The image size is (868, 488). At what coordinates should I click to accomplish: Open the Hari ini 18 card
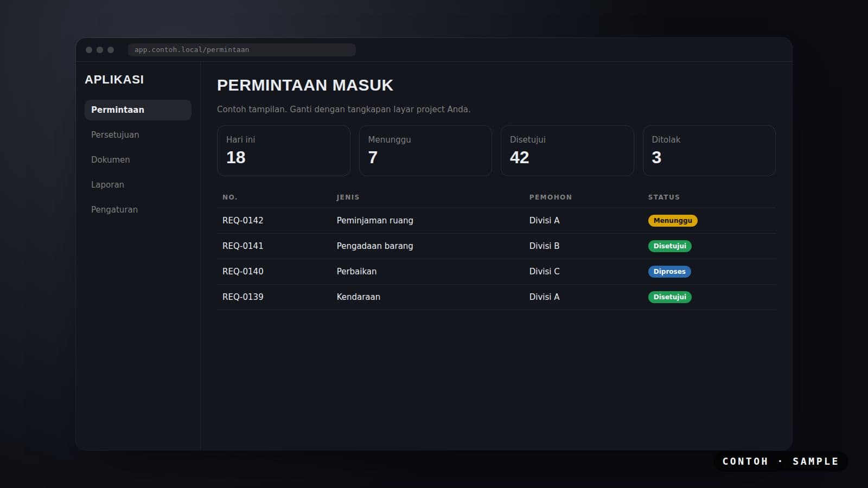click(284, 151)
